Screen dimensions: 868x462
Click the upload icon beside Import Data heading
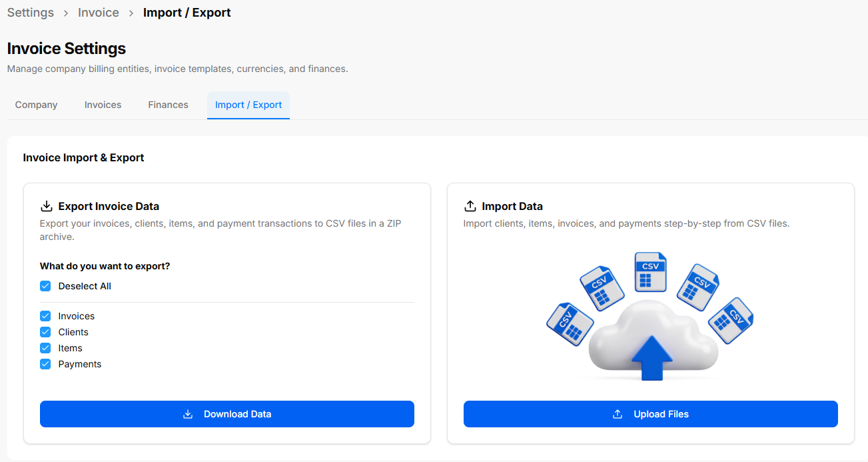click(470, 206)
